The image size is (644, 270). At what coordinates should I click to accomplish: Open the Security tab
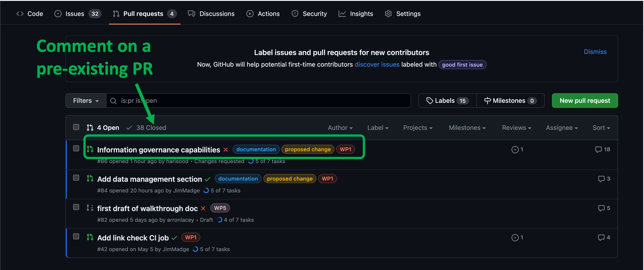pyautogui.click(x=309, y=14)
